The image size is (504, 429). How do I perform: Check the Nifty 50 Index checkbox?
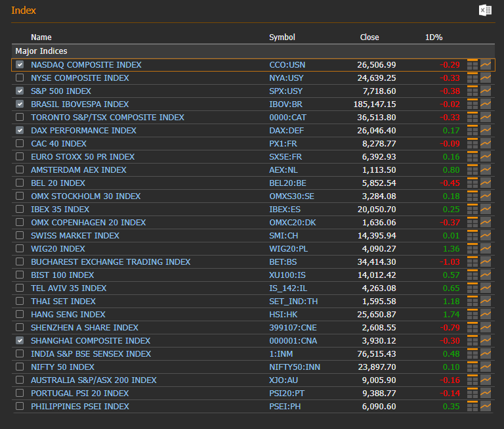coord(20,367)
